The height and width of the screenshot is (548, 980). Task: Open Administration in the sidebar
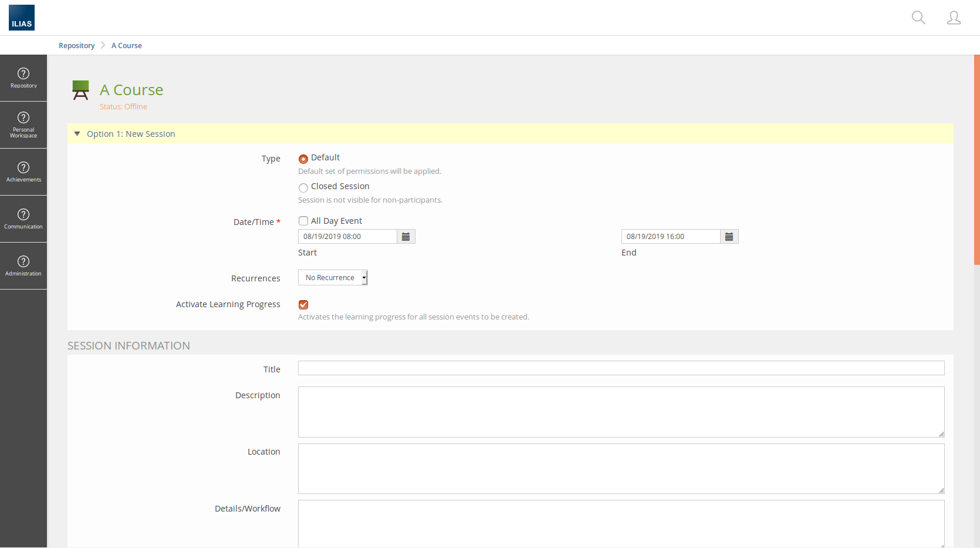[23, 266]
